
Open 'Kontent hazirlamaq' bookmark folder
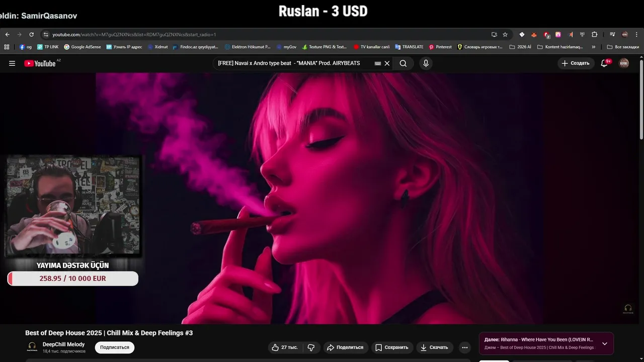click(560, 47)
